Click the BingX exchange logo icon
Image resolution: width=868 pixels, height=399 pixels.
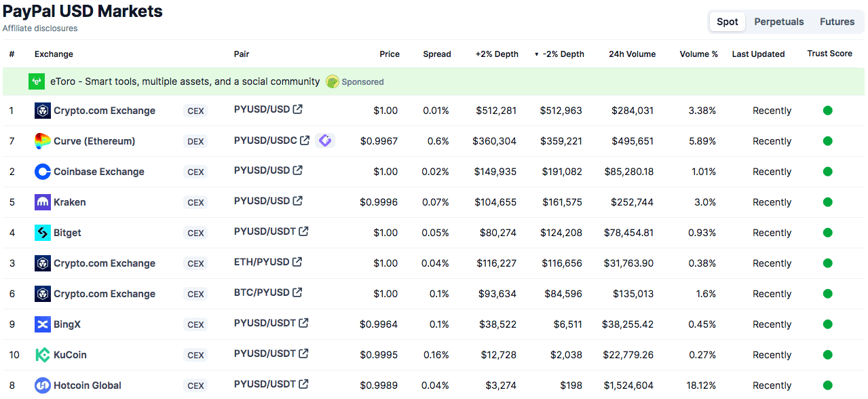click(43, 324)
